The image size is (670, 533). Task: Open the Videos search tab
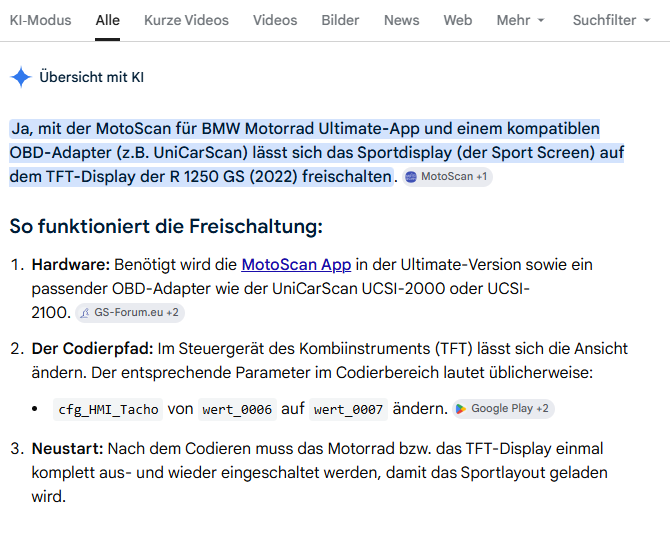(x=275, y=20)
